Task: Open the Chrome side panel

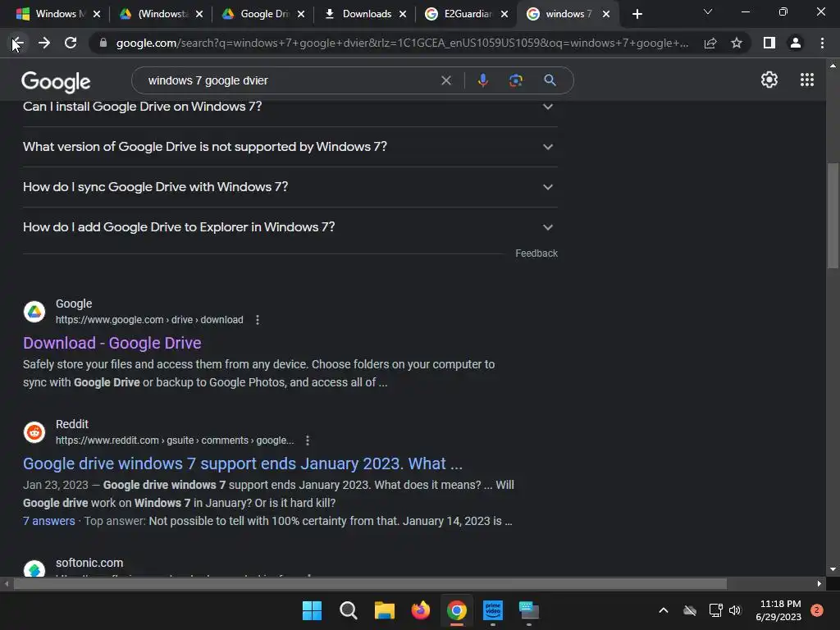Action: [x=769, y=43]
